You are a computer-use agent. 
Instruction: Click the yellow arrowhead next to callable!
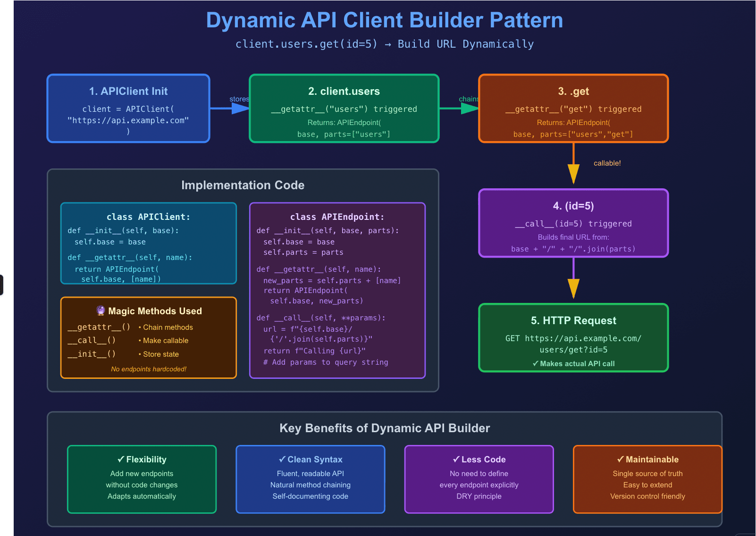coord(573,173)
